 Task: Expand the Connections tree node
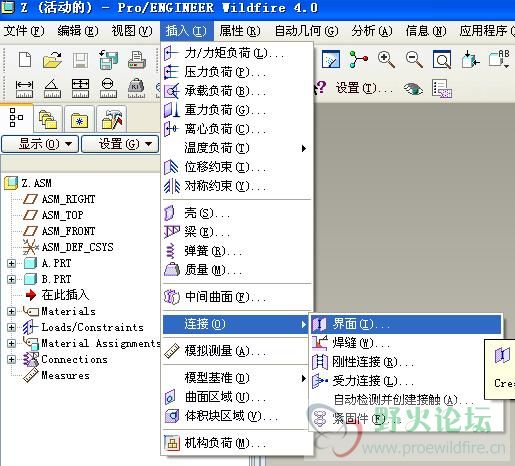coord(11,359)
